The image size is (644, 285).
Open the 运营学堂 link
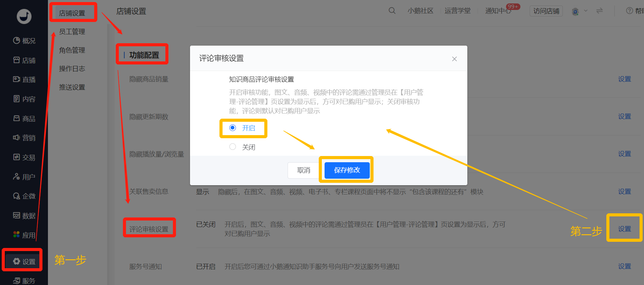(457, 11)
